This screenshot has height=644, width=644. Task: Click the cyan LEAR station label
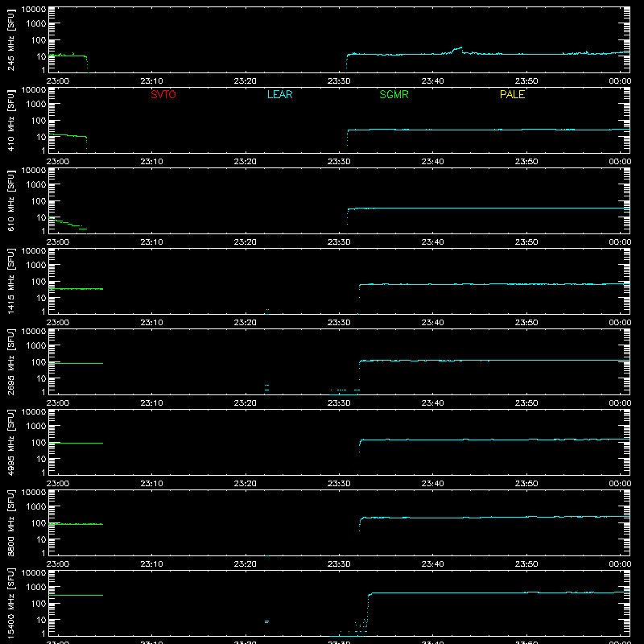tap(279, 94)
